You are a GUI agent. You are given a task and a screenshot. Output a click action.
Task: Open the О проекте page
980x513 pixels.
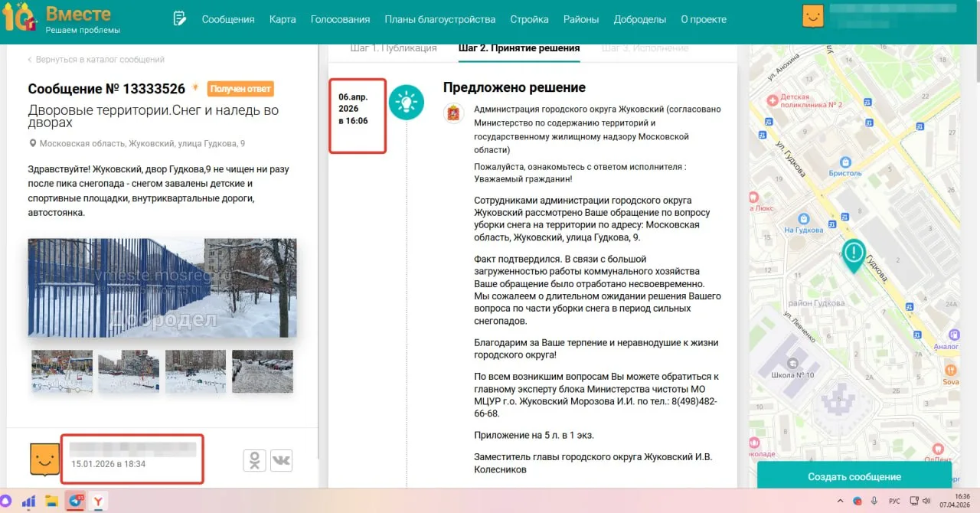click(704, 19)
